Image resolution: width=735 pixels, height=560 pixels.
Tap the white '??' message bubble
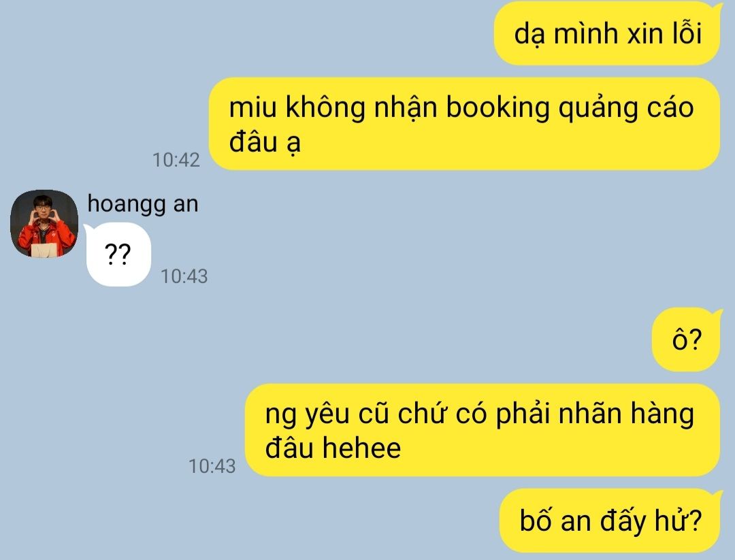tap(118, 254)
